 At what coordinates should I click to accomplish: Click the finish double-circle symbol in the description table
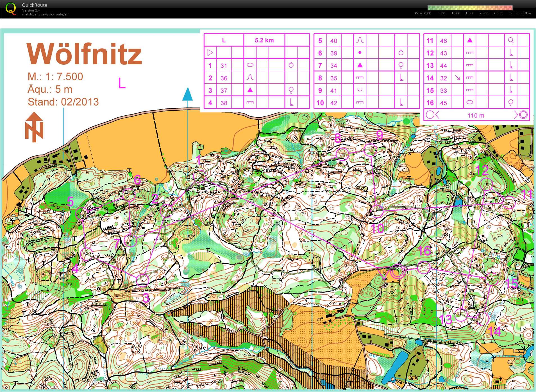523,115
